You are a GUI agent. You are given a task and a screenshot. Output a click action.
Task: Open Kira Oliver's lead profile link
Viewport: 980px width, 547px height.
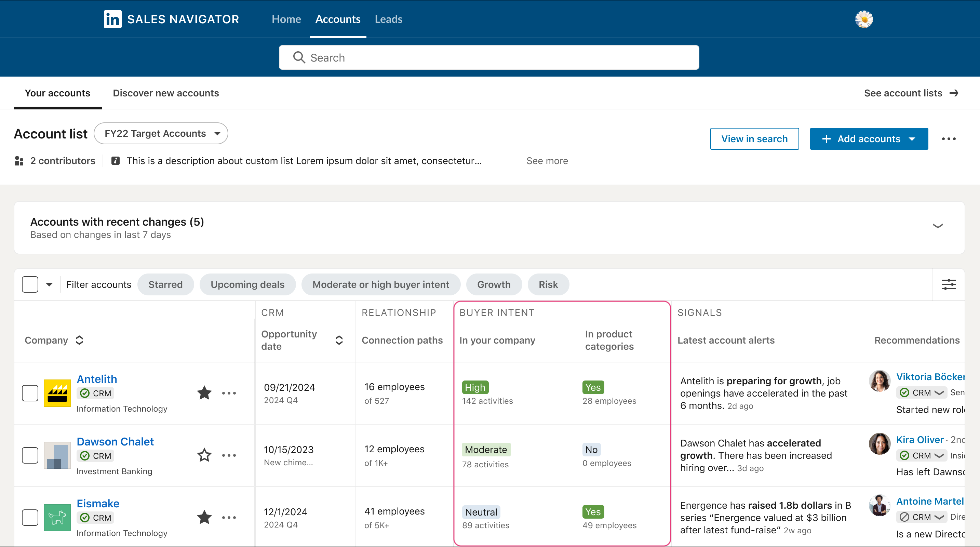coord(920,439)
